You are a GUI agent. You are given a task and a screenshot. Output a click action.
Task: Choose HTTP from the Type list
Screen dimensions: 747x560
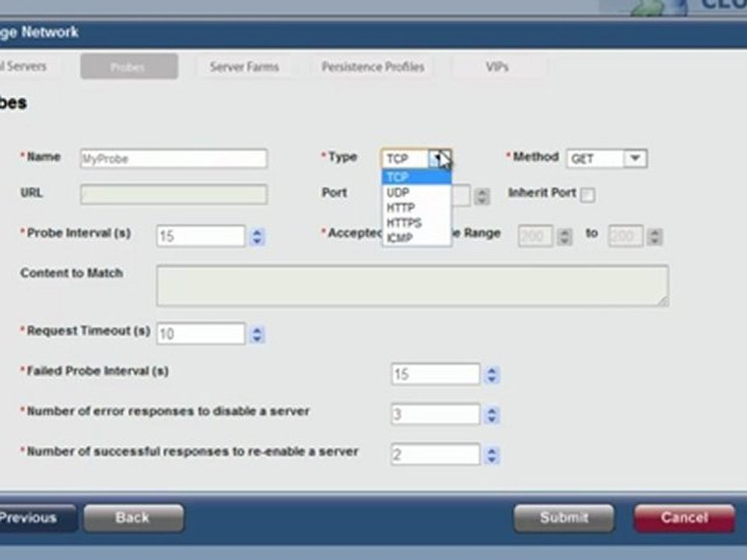click(416, 208)
